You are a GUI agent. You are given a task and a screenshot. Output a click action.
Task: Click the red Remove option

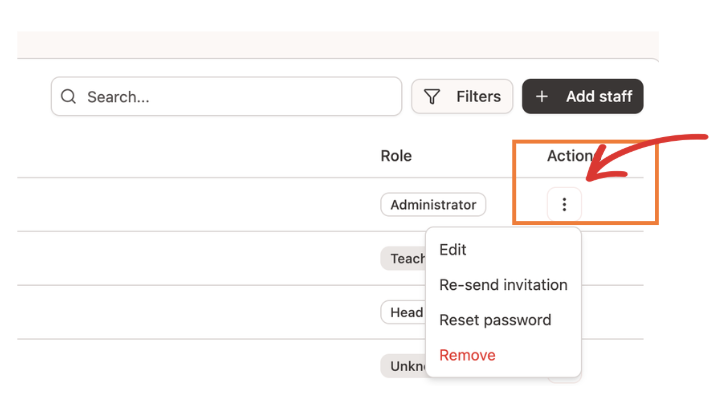click(x=467, y=355)
